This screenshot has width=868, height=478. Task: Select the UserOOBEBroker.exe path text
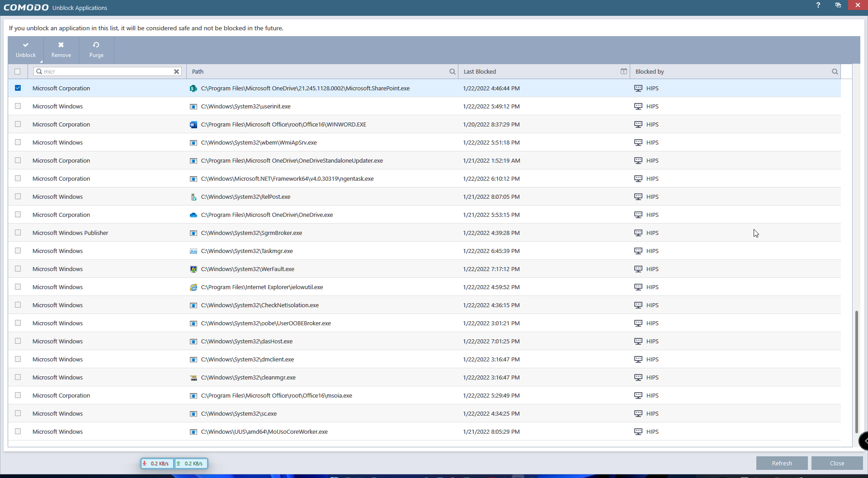click(x=266, y=323)
